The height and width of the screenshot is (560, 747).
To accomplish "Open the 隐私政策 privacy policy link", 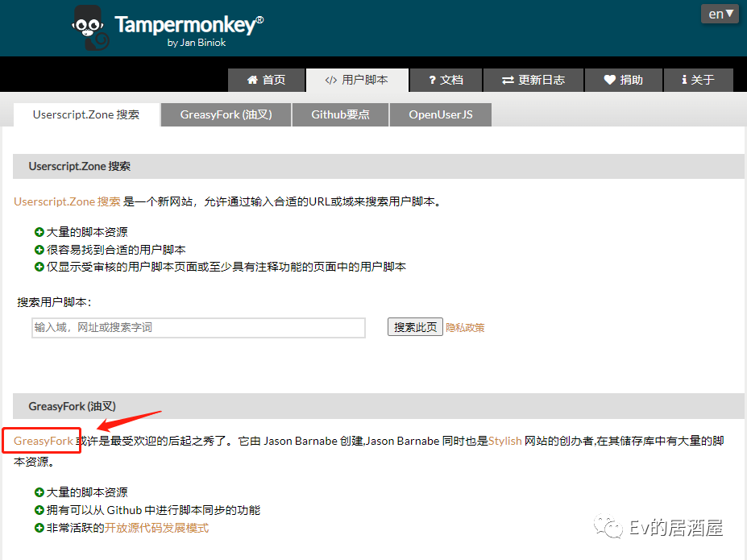I will tap(465, 327).
